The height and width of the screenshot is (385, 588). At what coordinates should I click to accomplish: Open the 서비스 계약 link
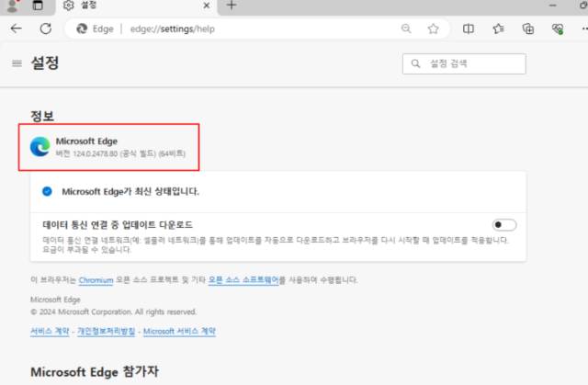tap(50, 331)
